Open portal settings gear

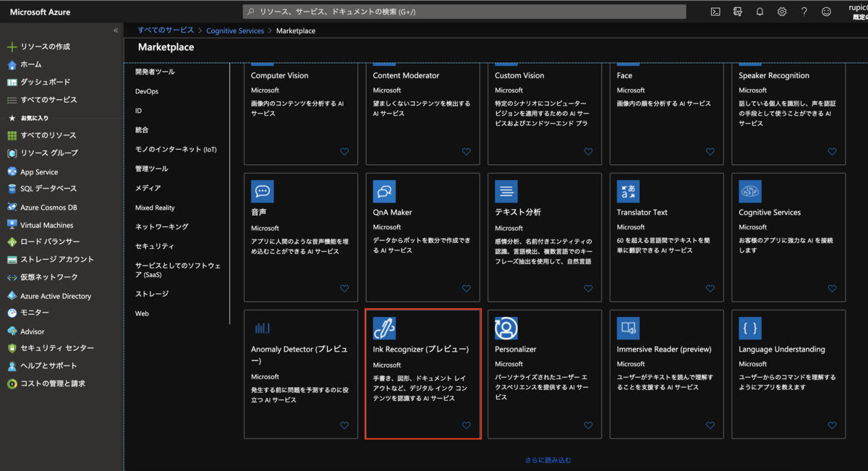click(782, 12)
